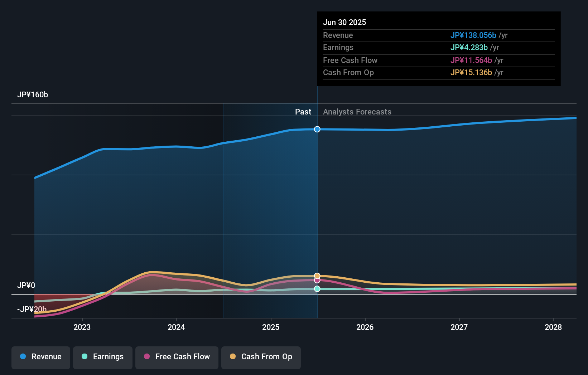Select the orange Cash From Op chart marker
588x375 pixels.
click(317, 275)
